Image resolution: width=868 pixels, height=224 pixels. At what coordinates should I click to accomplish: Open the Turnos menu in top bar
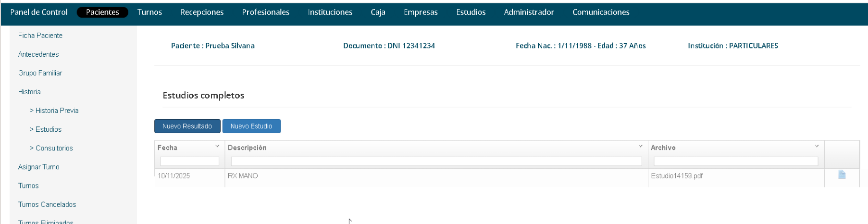coord(149,12)
